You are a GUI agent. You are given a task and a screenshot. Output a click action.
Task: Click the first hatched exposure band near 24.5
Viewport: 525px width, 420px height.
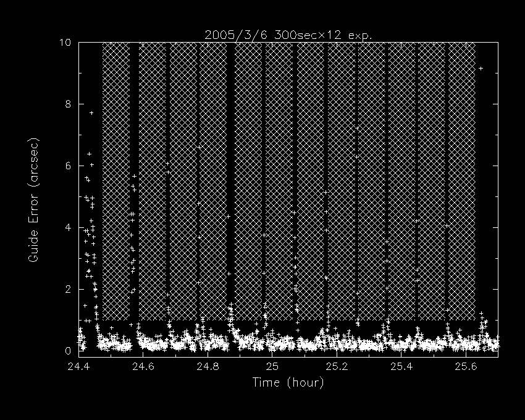coord(116,181)
